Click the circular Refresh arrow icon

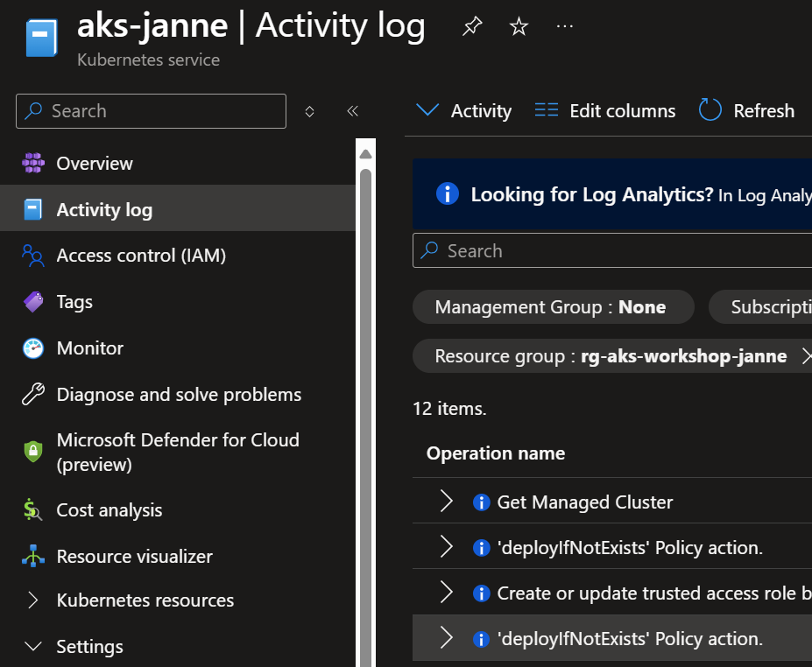(x=710, y=109)
